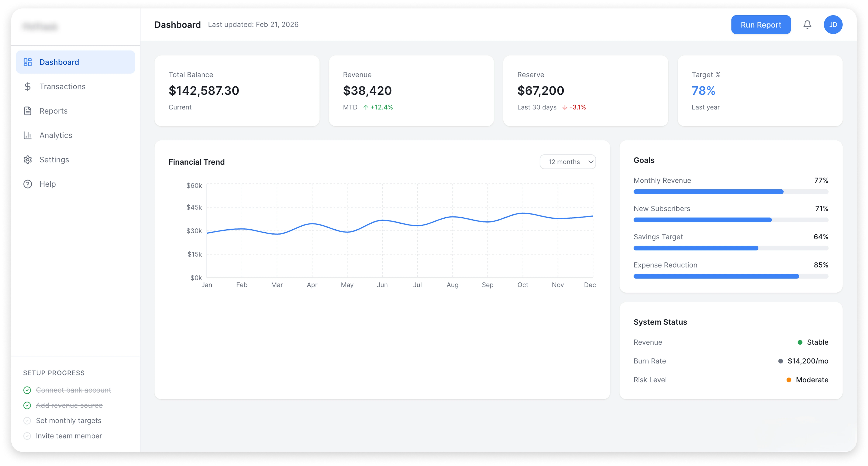
Task: Open the Help menu item
Action: [76, 184]
